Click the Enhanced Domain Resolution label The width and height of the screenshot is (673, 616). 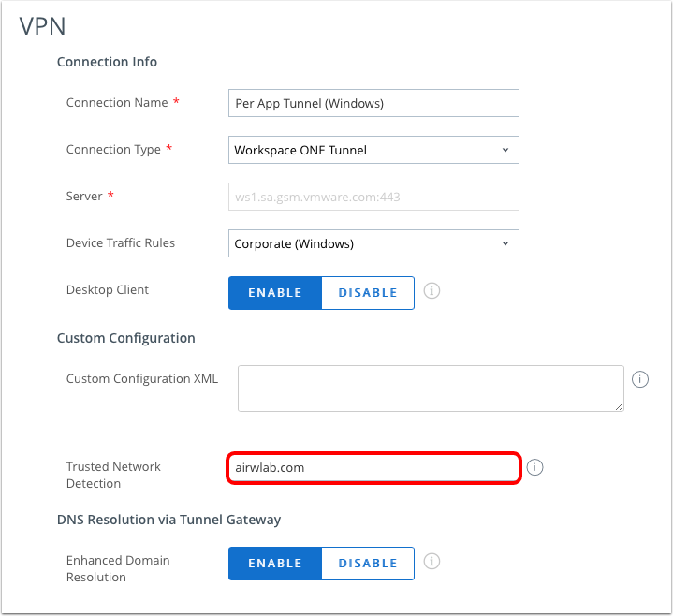[118, 568]
